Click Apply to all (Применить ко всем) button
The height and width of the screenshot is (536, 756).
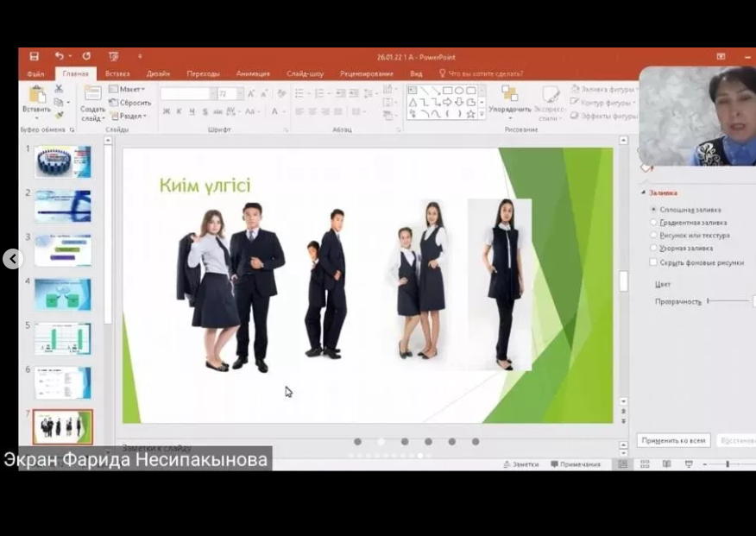pos(673,440)
